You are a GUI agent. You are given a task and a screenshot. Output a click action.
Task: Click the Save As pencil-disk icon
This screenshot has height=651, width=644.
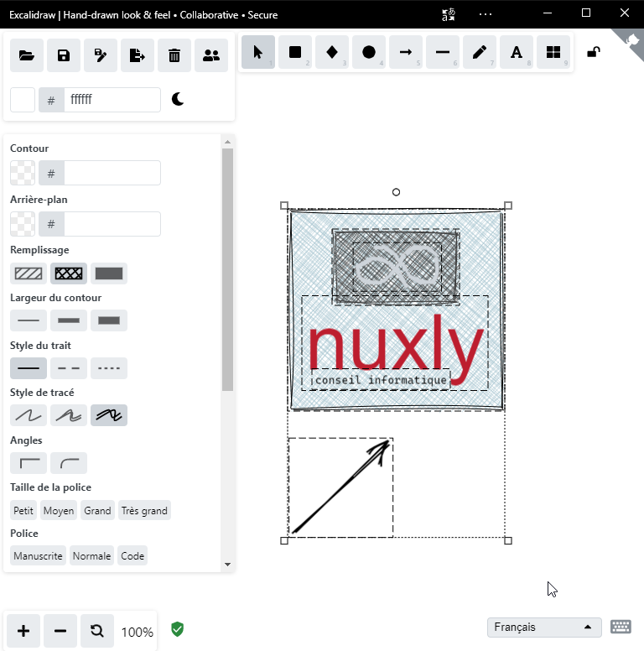click(x=101, y=55)
